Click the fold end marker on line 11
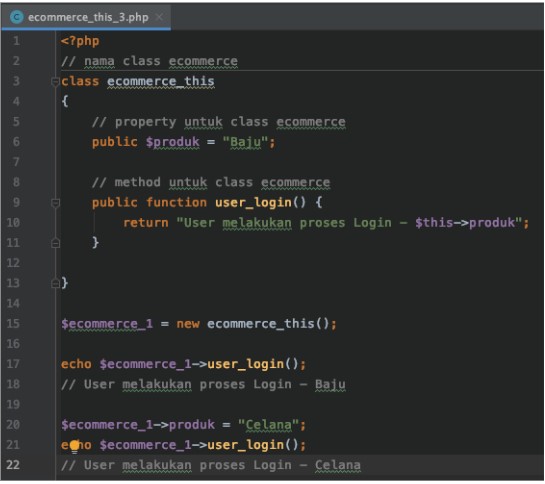Image resolution: width=545 pixels, height=484 pixels. pyautogui.click(x=55, y=243)
